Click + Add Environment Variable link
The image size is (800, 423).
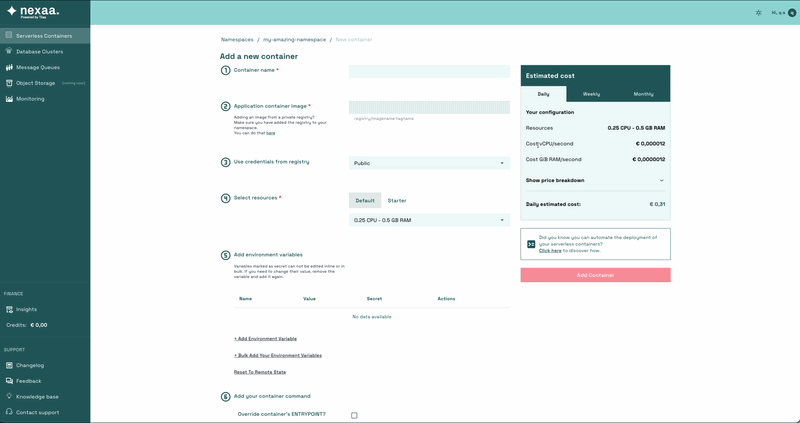click(x=265, y=339)
